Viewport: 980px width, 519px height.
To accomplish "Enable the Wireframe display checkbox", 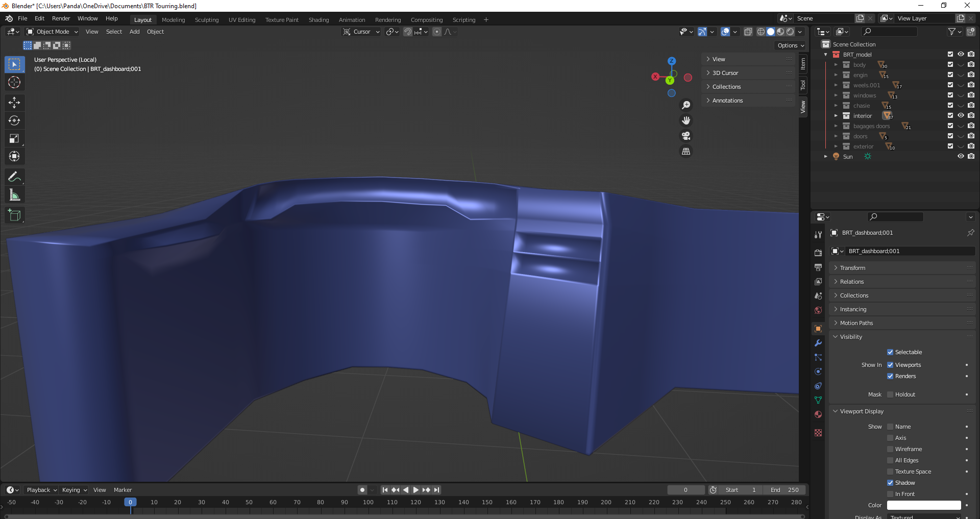I will 890,449.
